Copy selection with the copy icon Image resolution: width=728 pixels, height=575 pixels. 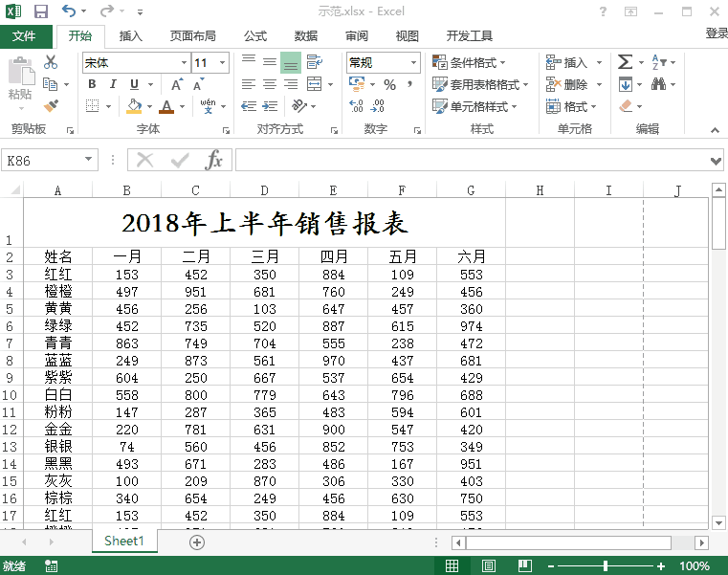pyautogui.click(x=50, y=84)
